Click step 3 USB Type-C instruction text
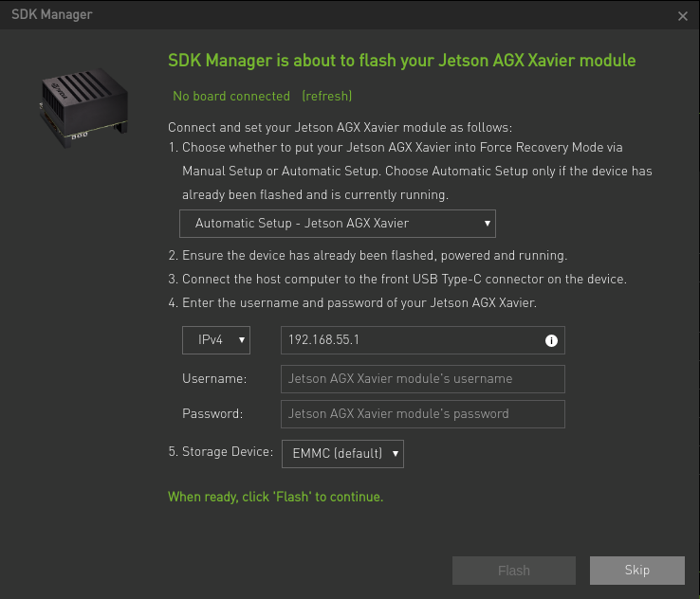This screenshot has height=599, width=700. (x=404, y=280)
